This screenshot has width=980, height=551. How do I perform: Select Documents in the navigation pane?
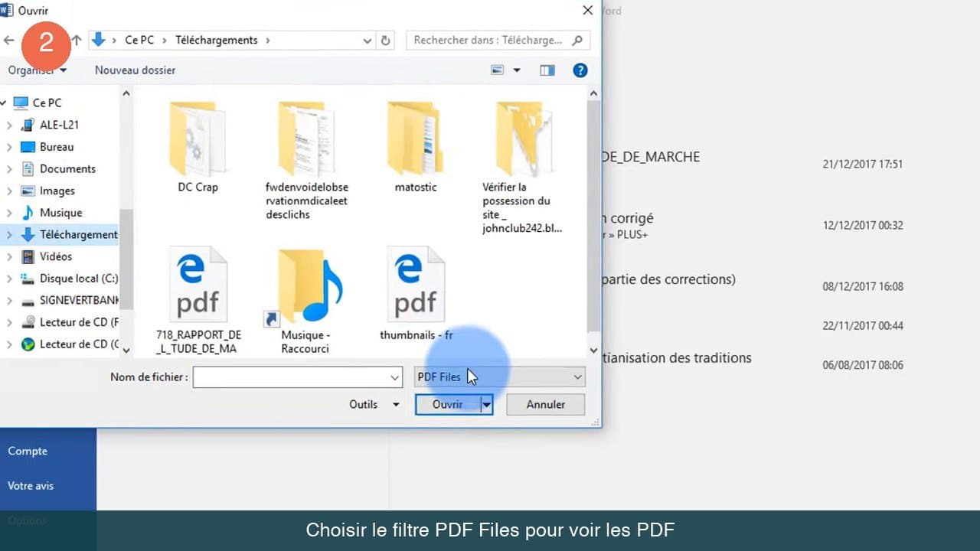(67, 169)
